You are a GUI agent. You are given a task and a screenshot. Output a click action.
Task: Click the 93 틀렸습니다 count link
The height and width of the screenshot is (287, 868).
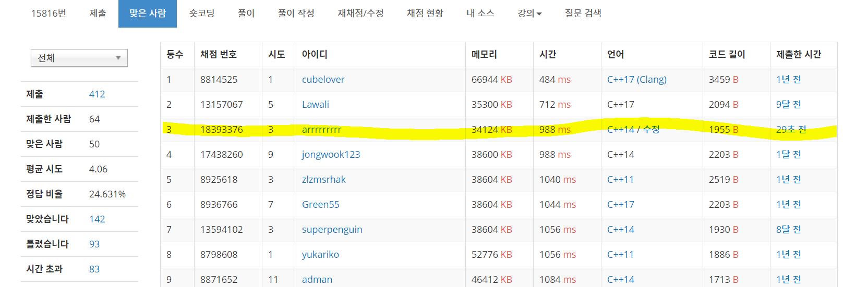click(x=94, y=244)
